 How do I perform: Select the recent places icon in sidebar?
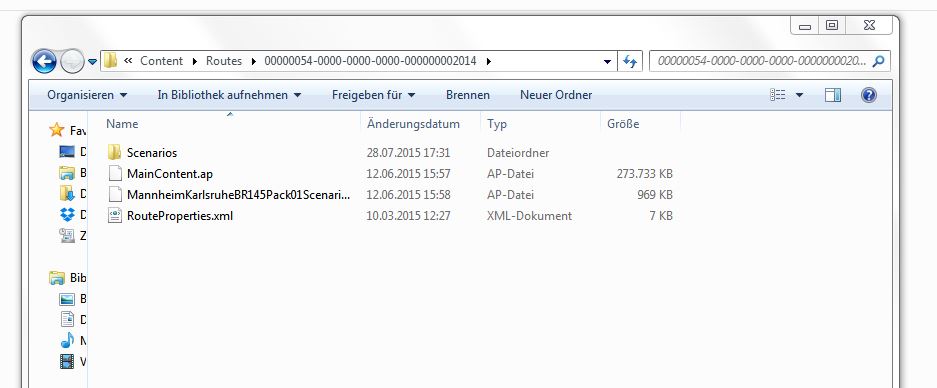(x=67, y=235)
